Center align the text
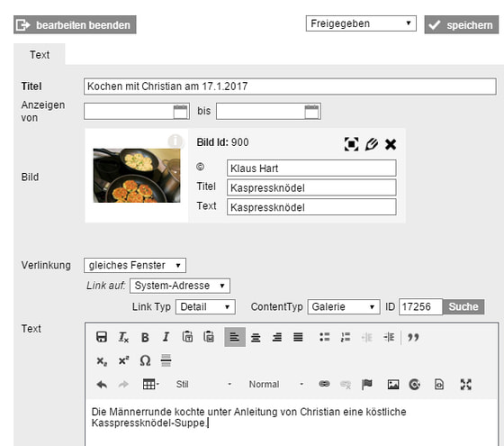 pyautogui.click(x=256, y=337)
